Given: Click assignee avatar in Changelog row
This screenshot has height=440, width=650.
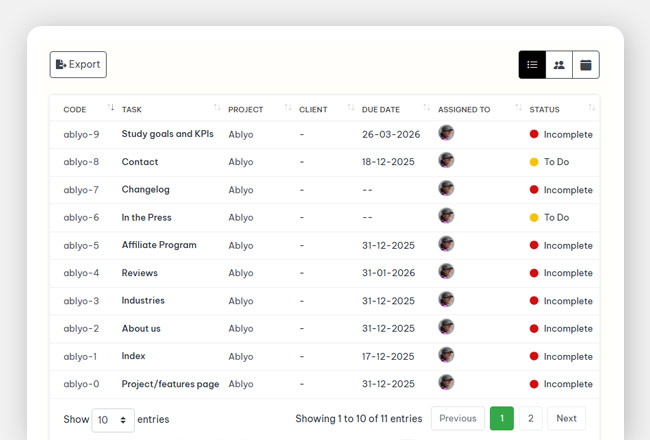Looking at the screenshot, I should tap(446, 188).
